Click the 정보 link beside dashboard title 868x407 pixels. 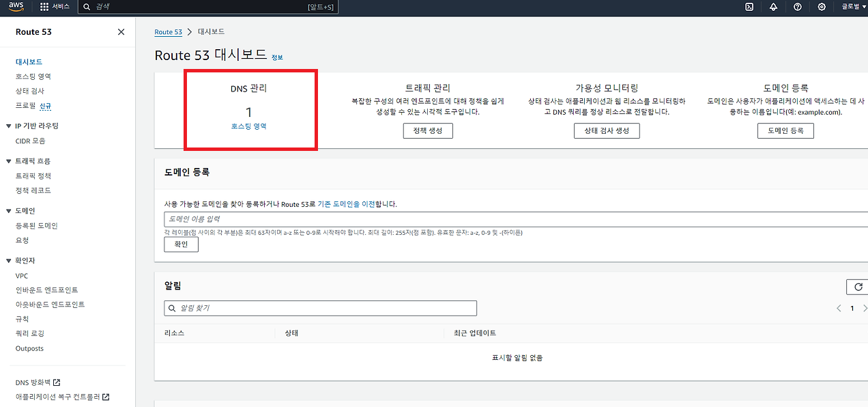coord(277,57)
